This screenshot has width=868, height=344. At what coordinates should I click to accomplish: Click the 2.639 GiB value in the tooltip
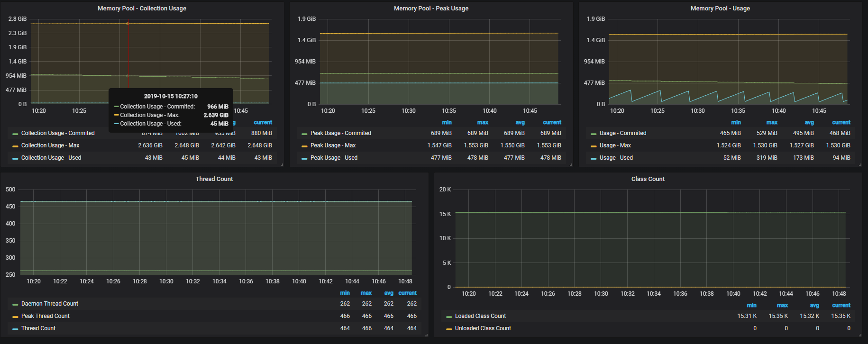216,115
